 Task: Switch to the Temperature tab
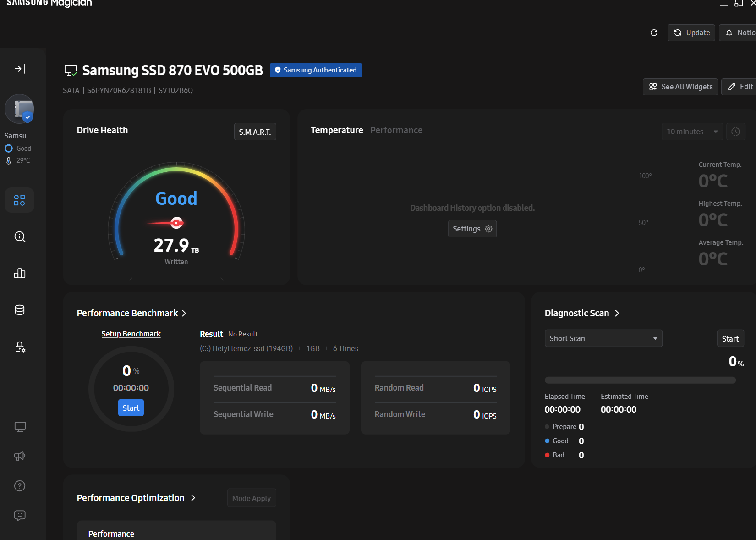pos(337,130)
